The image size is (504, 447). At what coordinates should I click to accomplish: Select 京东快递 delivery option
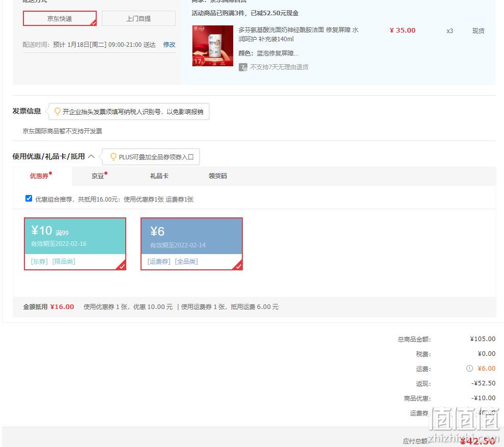click(x=60, y=18)
